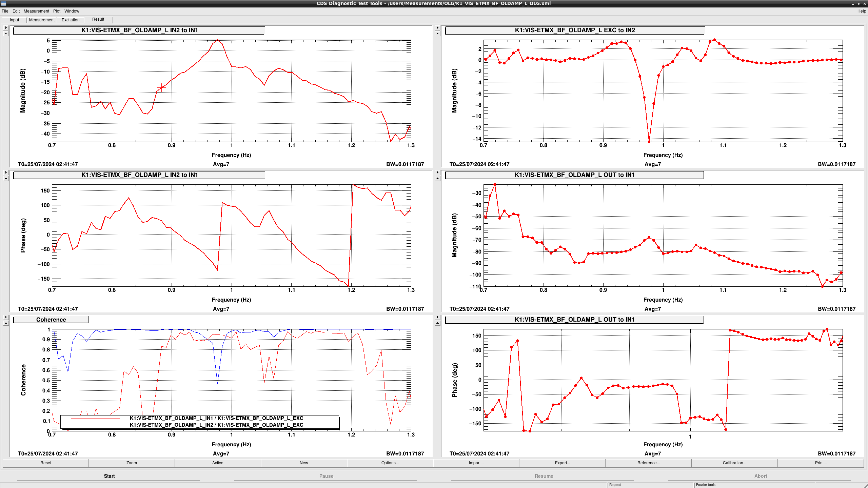Click IN2 / EXC legend entry in Coherence plot
This screenshot has height=488, width=868.
(216, 425)
